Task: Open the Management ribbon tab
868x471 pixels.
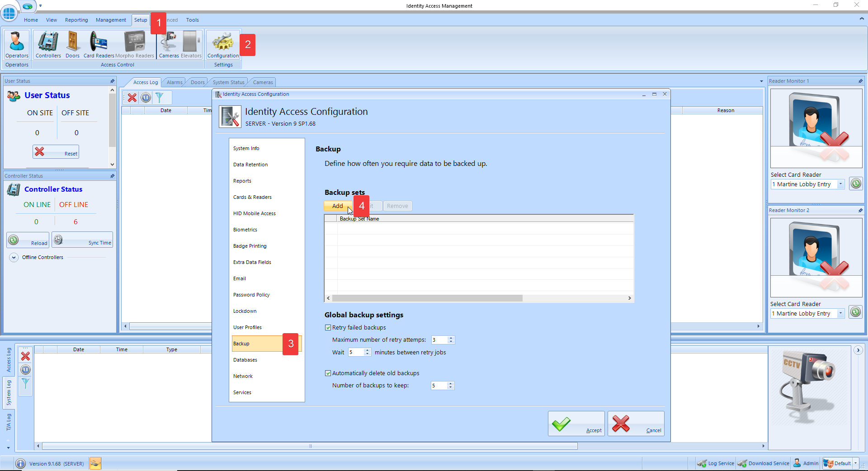Action: 111,20
